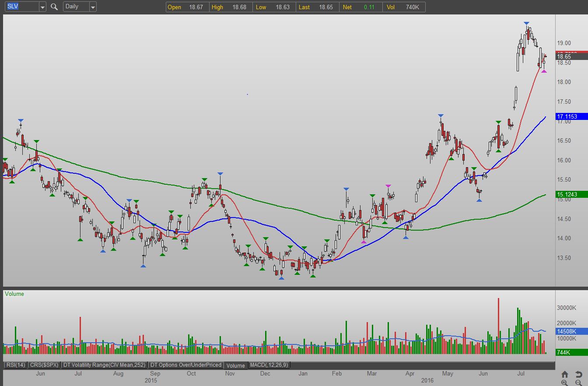Viewport: 588px width, 386px height.
Task: Click the blue 17.1153 moving average price label
Action: (x=571, y=116)
